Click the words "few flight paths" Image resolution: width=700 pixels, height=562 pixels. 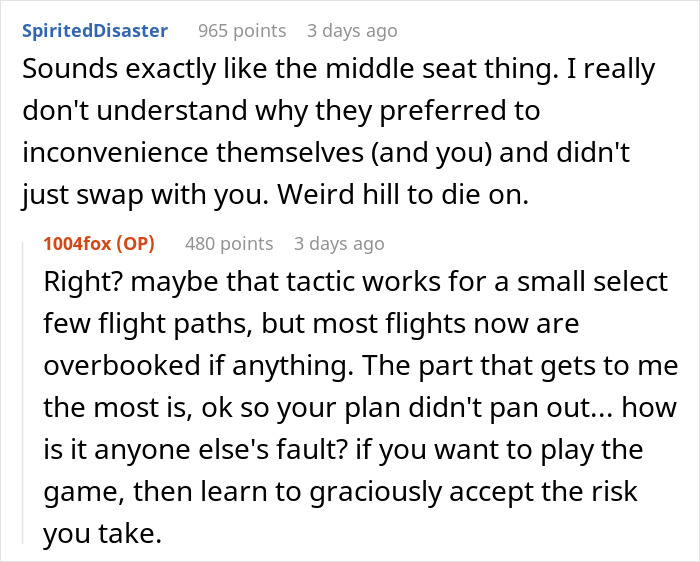pos(145,324)
